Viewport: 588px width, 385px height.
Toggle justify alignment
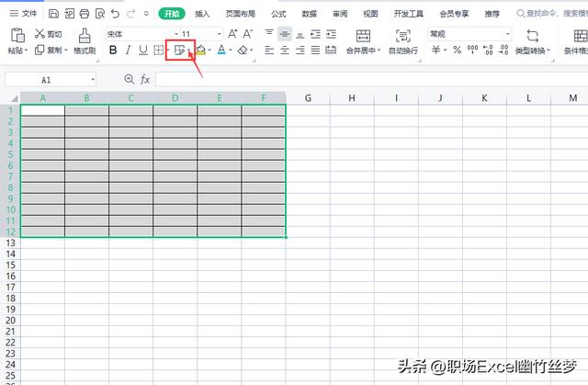click(315, 50)
